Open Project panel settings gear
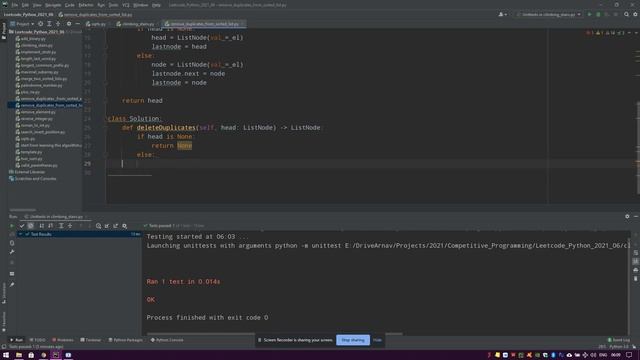 click(x=69, y=24)
